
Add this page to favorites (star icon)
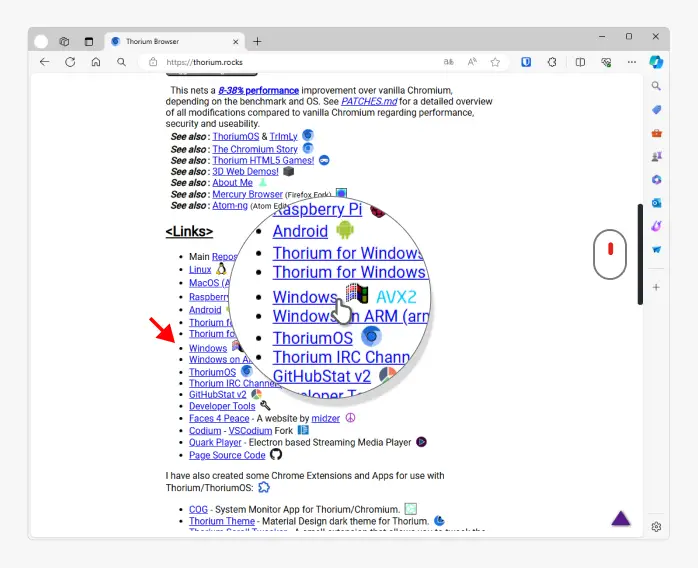point(495,62)
